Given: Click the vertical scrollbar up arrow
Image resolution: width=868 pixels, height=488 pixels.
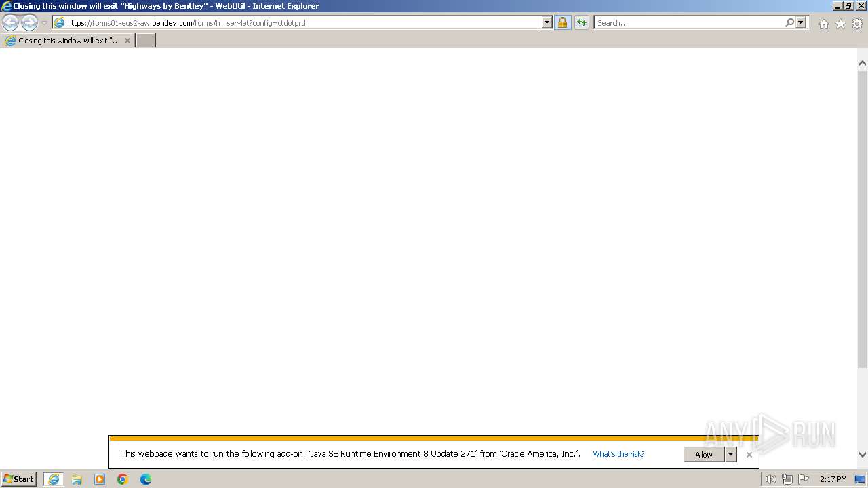Looking at the screenshot, I should (x=863, y=63).
